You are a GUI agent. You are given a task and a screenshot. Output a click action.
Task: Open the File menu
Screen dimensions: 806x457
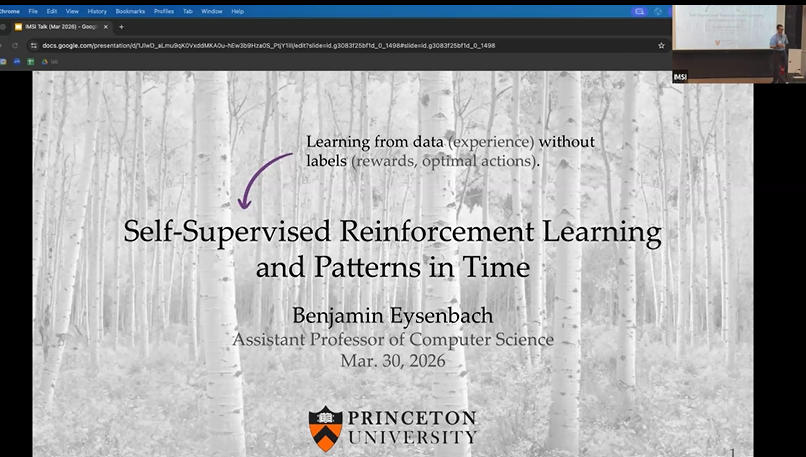(33, 11)
